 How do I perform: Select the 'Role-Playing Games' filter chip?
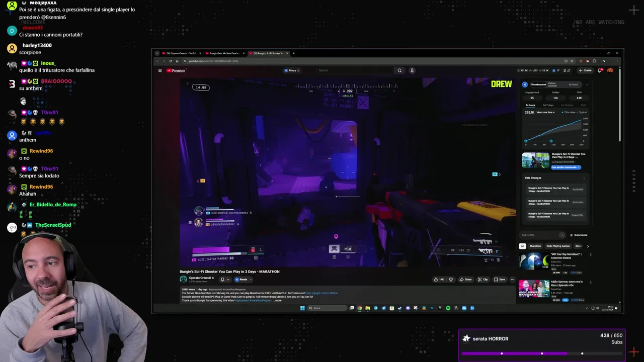click(558, 246)
